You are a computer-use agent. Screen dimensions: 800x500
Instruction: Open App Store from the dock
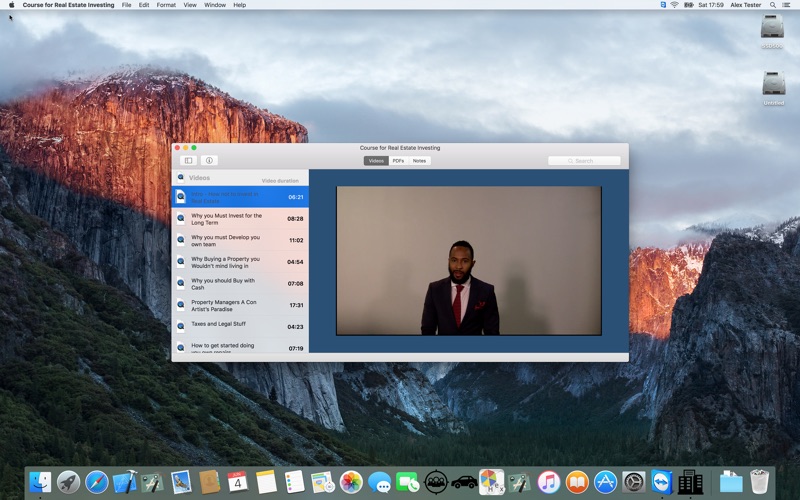pos(605,482)
